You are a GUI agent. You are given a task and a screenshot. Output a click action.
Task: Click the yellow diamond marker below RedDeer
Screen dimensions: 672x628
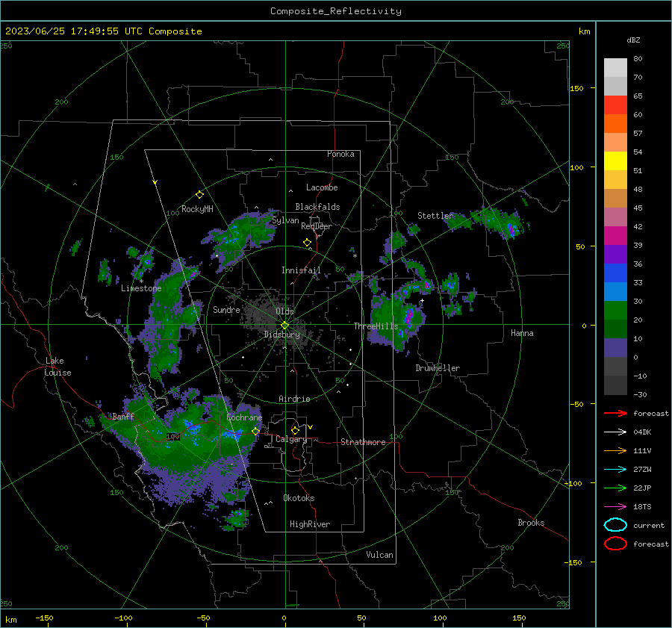(x=307, y=243)
